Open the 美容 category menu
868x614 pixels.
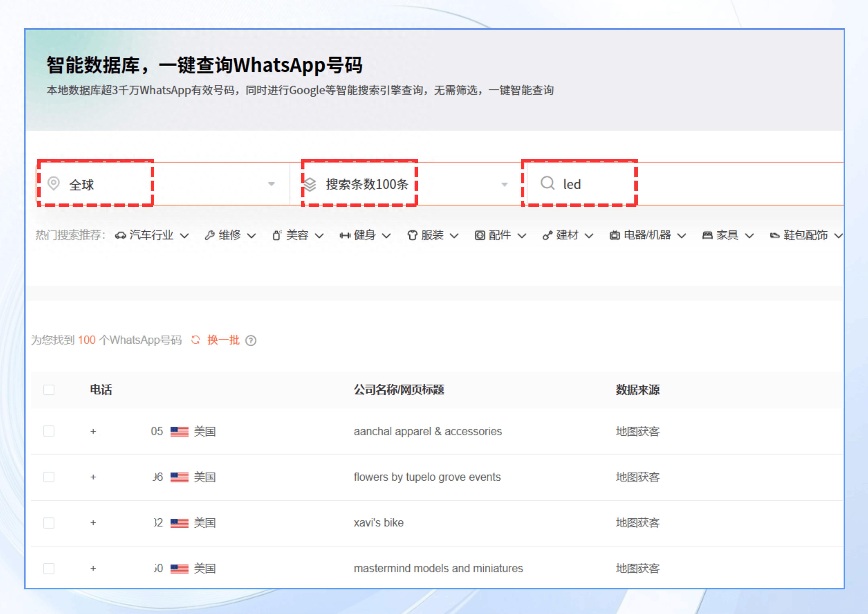(x=297, y=235)
